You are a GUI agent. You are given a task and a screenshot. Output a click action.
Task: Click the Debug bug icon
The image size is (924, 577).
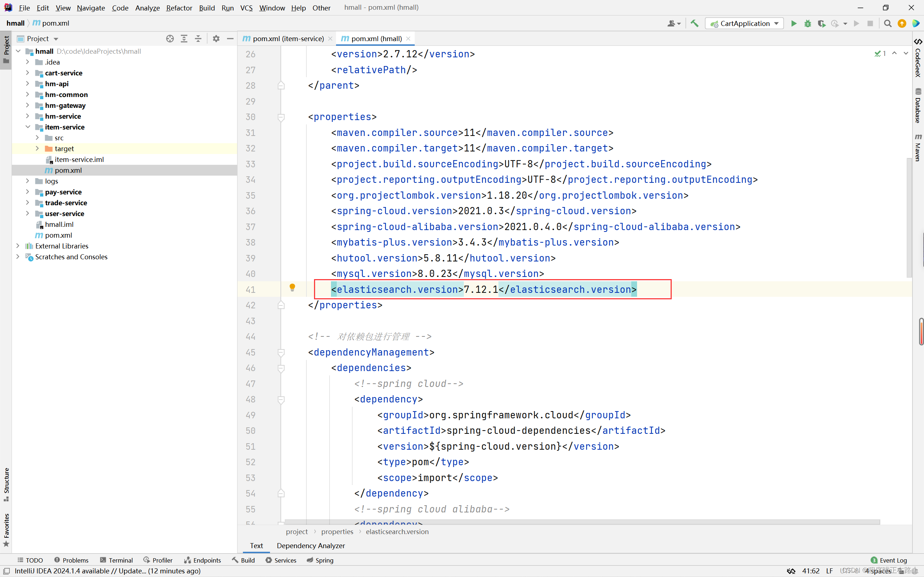click(x=807, y=24)
